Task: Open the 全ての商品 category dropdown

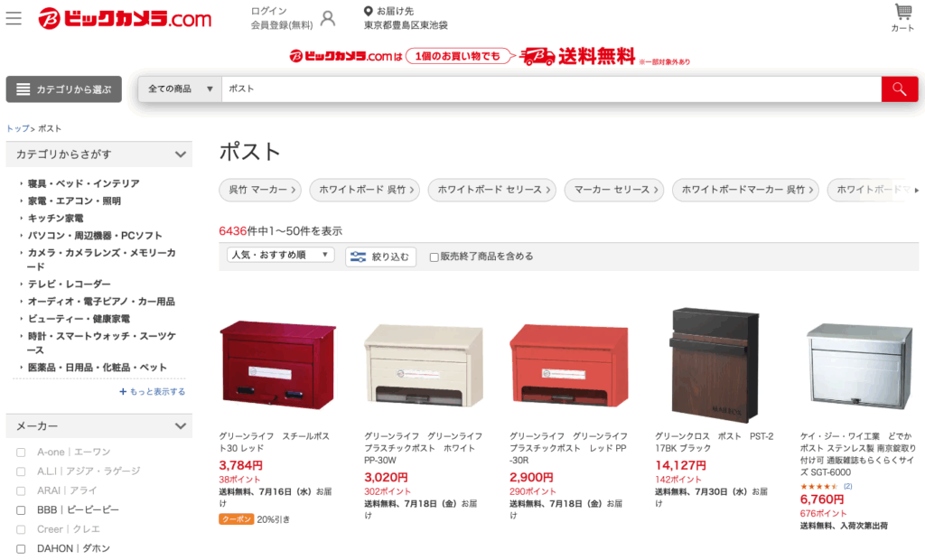Action: [180, 89]
